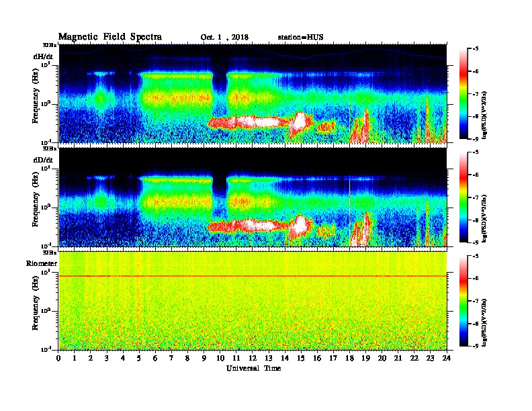Image resolution: width=532 pixels, height=411 pixels.
Task: Click the "Magnetic Field Spectra" title
Action: 110,37
